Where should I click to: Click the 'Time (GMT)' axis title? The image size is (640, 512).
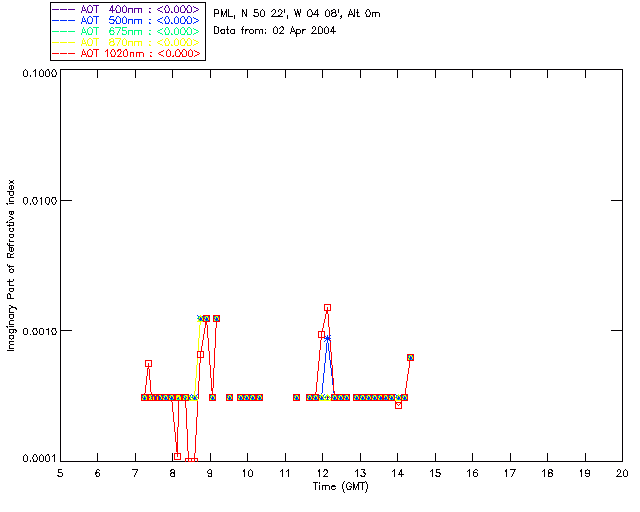(x=340, y=487)
